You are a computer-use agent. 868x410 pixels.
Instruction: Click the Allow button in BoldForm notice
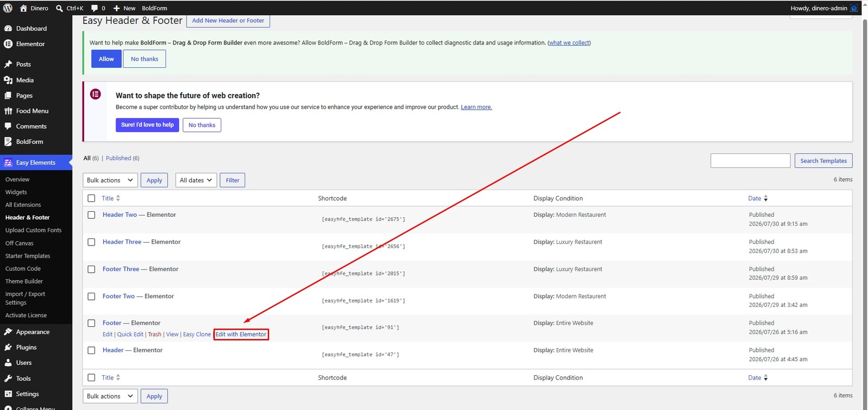pos(106,59)
